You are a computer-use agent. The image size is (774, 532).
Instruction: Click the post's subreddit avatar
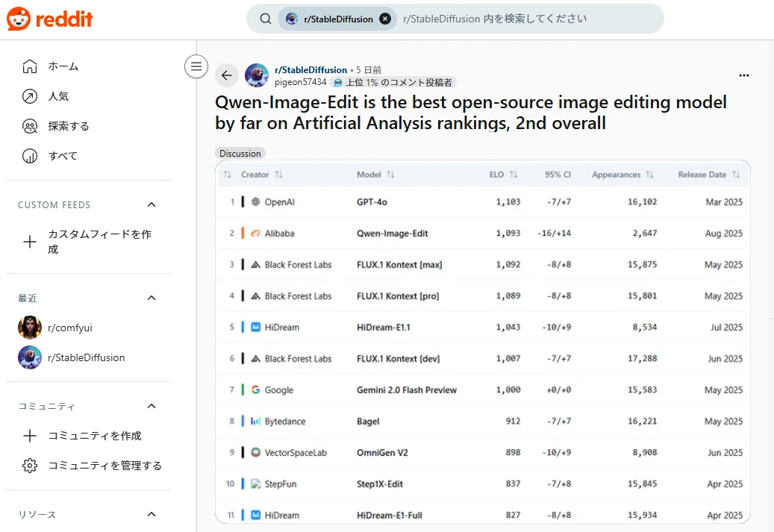pyautogui.click(x=257, y=75)
